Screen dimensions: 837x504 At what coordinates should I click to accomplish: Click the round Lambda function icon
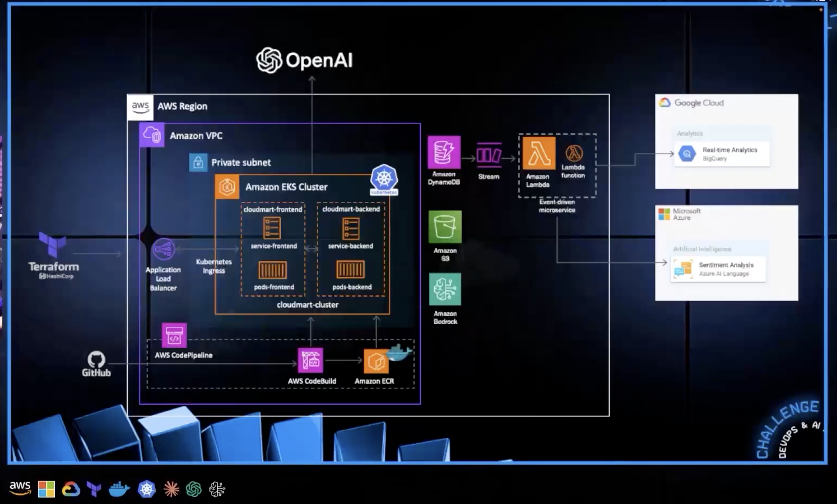pyautogui.click(x=574, y=153)
